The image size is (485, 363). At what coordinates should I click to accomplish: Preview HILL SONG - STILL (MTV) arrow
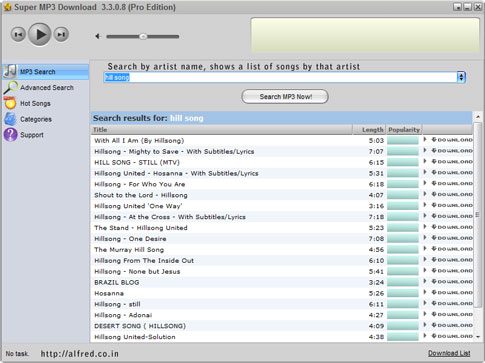(425, 161)
